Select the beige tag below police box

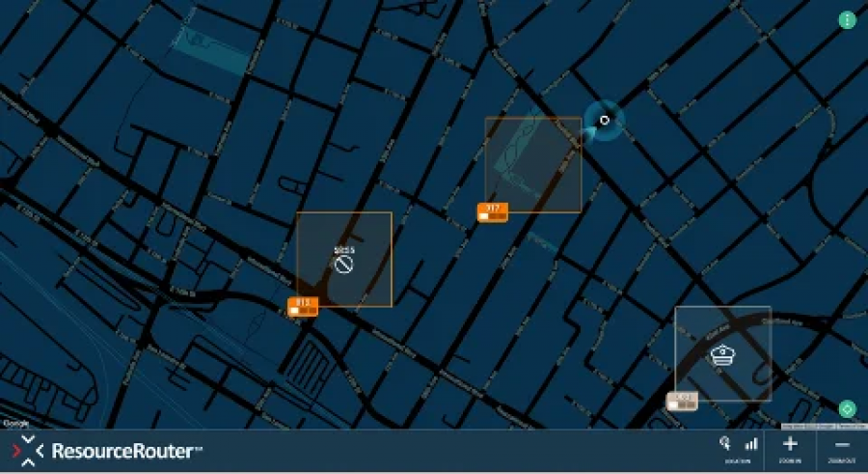coord(683,401)
